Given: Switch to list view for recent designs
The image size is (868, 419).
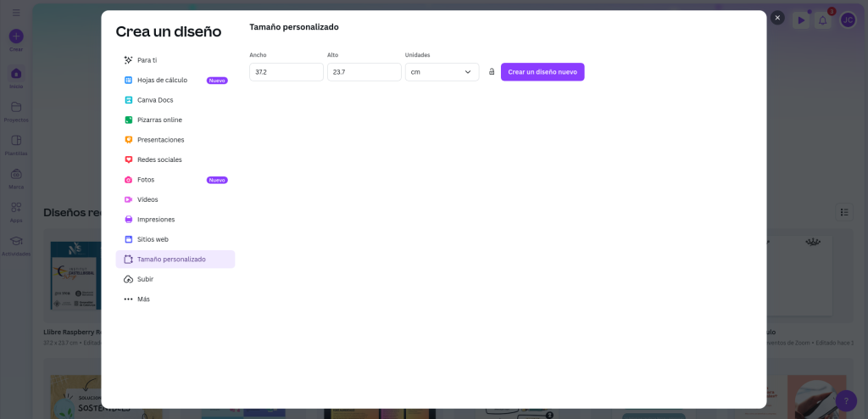Looking at the screenshot, I should pyautogui.click(x=844, y=212).
